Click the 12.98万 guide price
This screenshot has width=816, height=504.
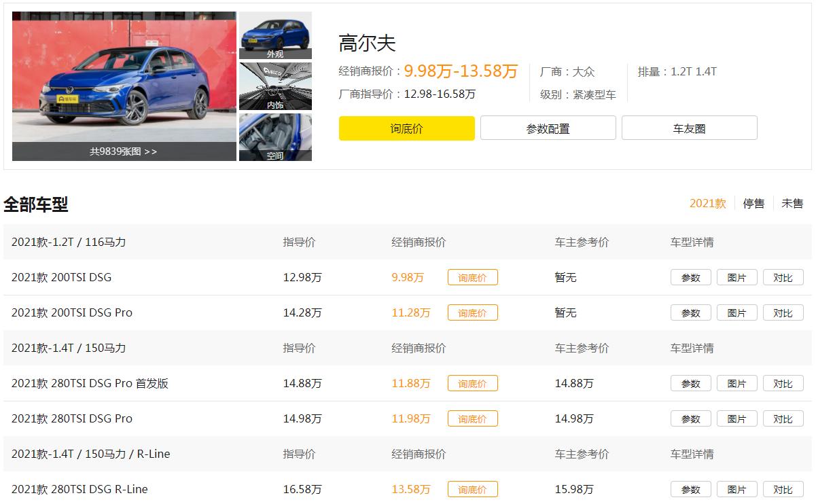302,277
